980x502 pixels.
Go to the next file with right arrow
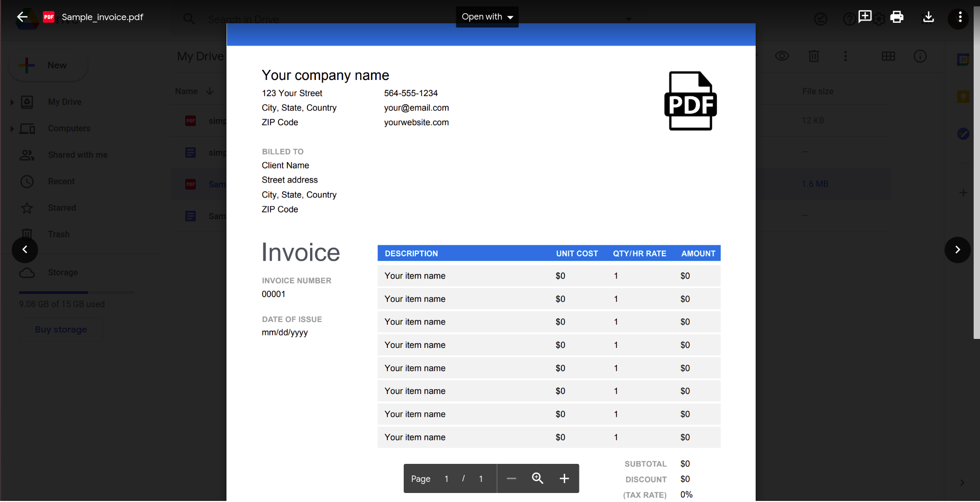tap(957, 249)
